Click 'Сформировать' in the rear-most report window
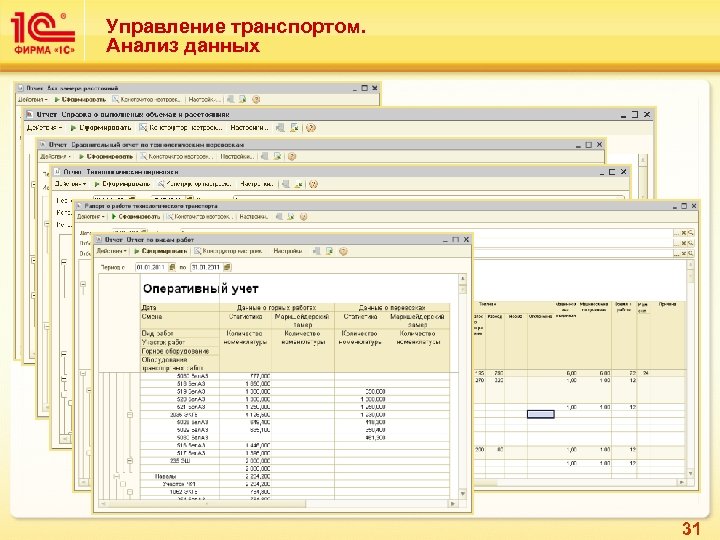The width and height of the screenshot is (720, 540). tap(80, 99)
